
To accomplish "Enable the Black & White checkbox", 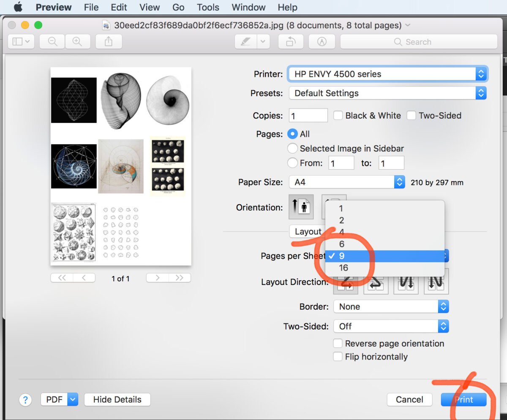I will [x=338, y=115].
